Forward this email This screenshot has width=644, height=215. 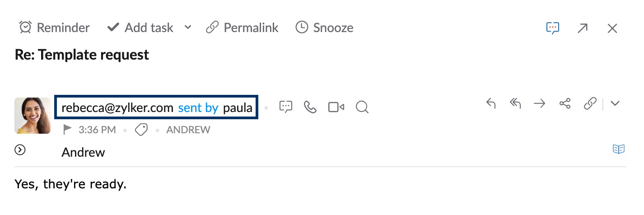pos(540,103)
